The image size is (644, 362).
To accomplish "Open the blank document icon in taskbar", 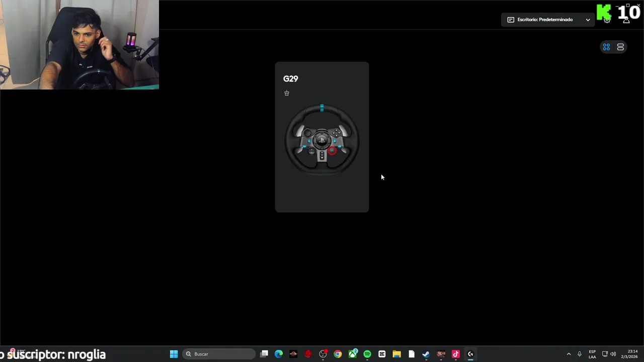I will coord(411,354).
